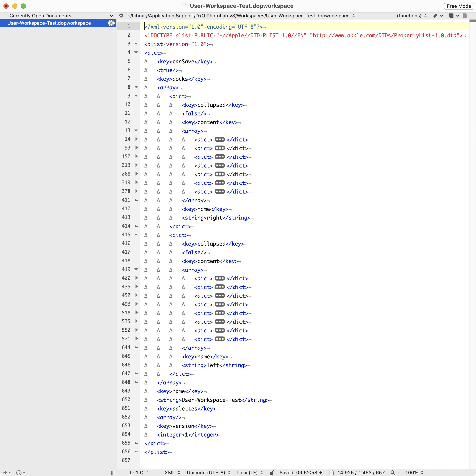Image resolution: width=476 pixels, height=476 pixels.
Task: Expand folded dict at line 571
Action: (136, 339)
